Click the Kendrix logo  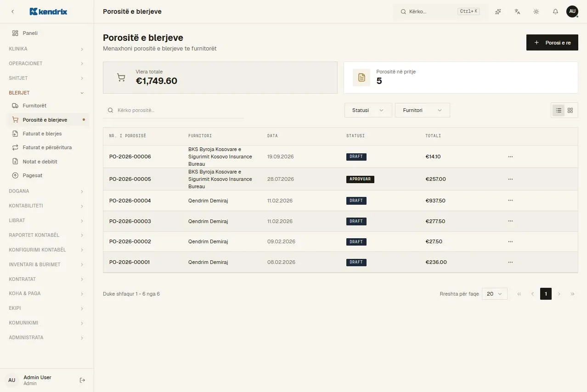pos(48,11)
